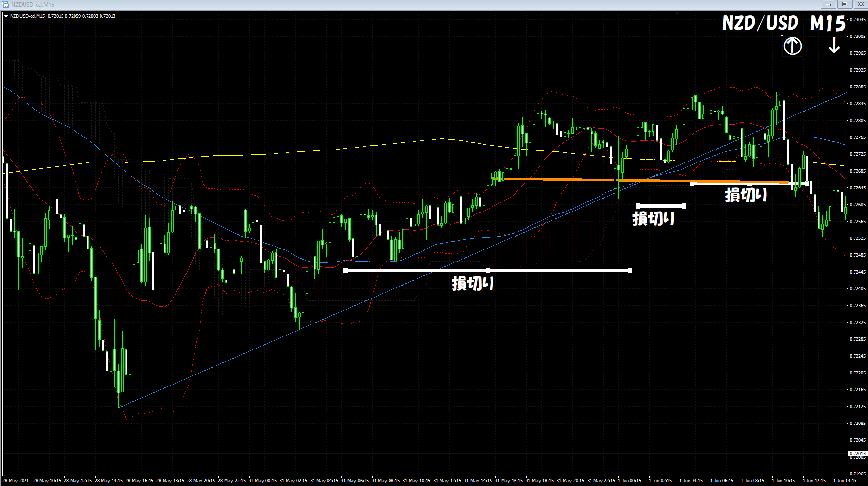Select the left handle of the long white line
Image resolution: width=868 pixels, height=486 pixels.
point(345,271)
